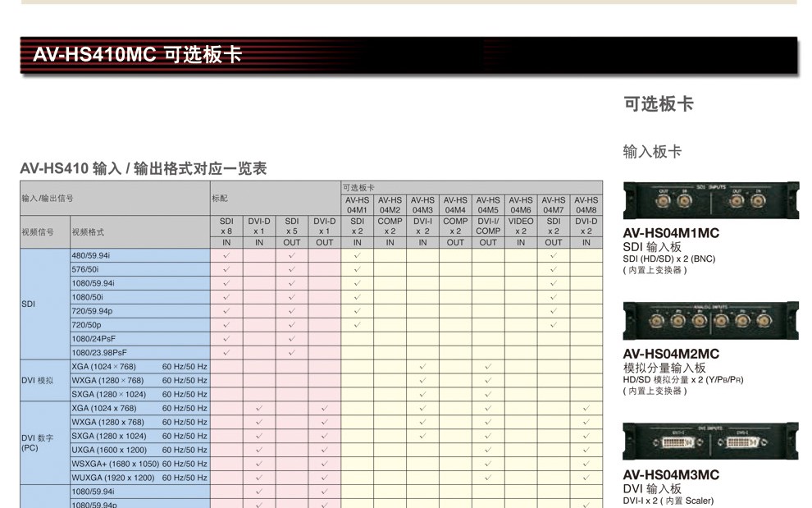The height and width of the screenshot is (508, 812).
Task: Click the 720/50p checkmark under AV-HS 04M7
Action: (553, 325)
